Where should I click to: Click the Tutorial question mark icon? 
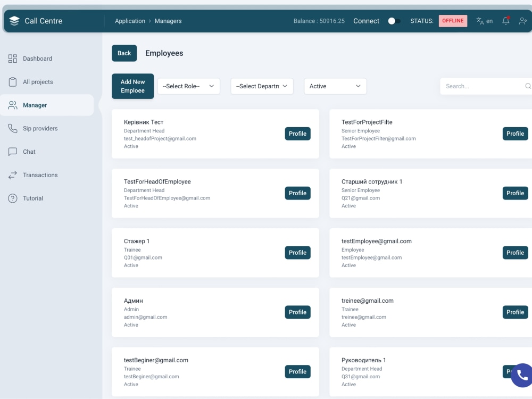pos(13,198)
